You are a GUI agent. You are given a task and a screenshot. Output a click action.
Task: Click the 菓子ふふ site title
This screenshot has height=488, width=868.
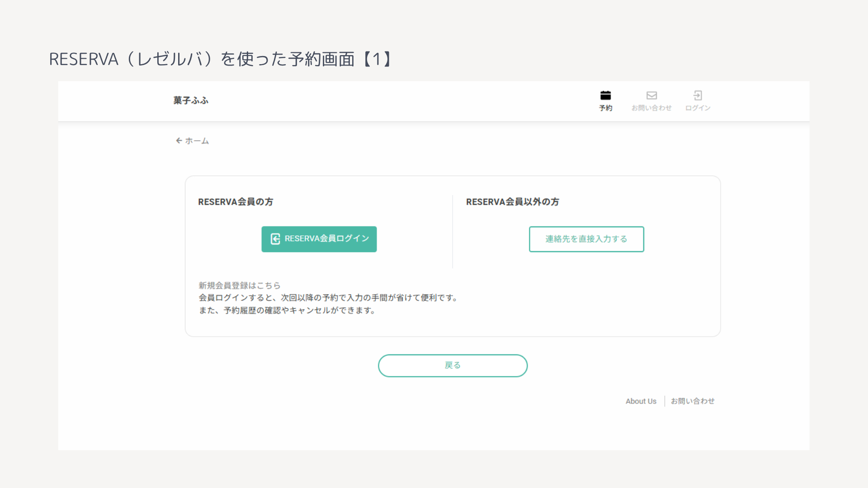(191, 100)
